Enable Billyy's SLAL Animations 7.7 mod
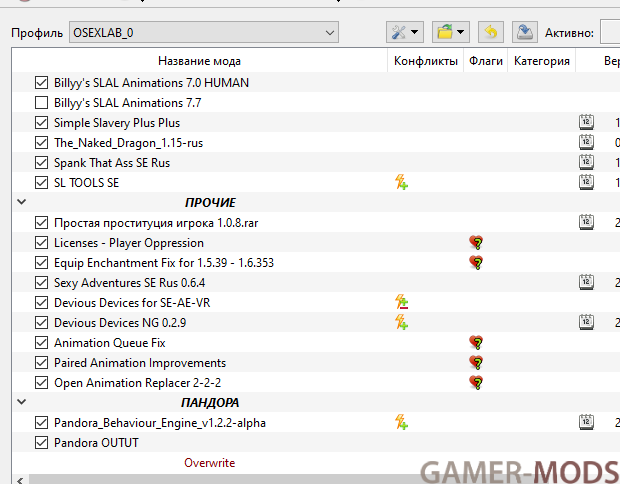The image size is (620, 484). [x=41, y=103]
